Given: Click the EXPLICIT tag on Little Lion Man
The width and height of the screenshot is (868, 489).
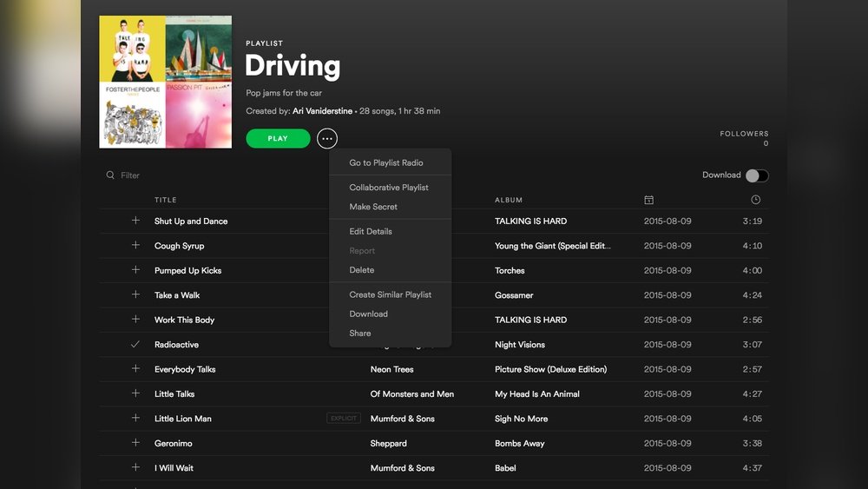Looking at the screenshot, I should tap(343, 418).
